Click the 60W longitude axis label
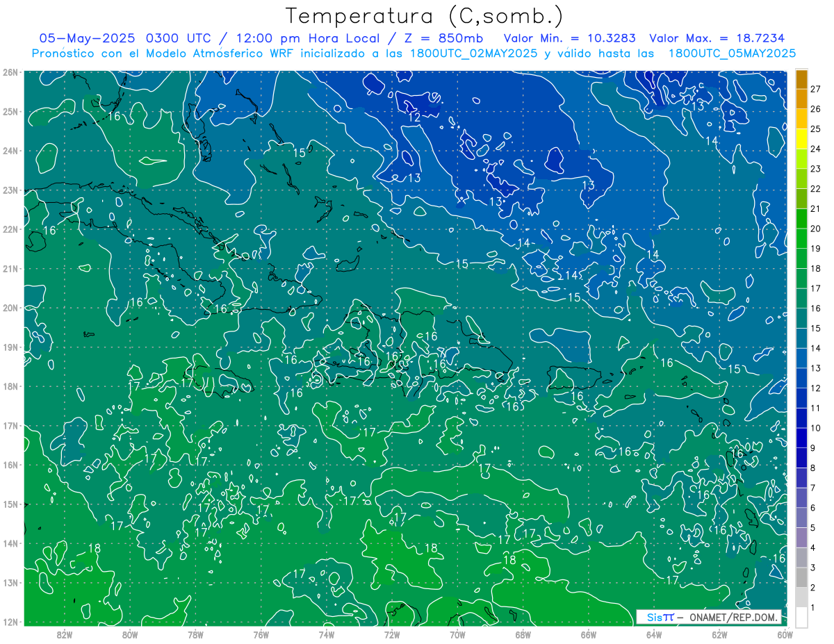Screen dimensions: 834x644 pos(784,634)
